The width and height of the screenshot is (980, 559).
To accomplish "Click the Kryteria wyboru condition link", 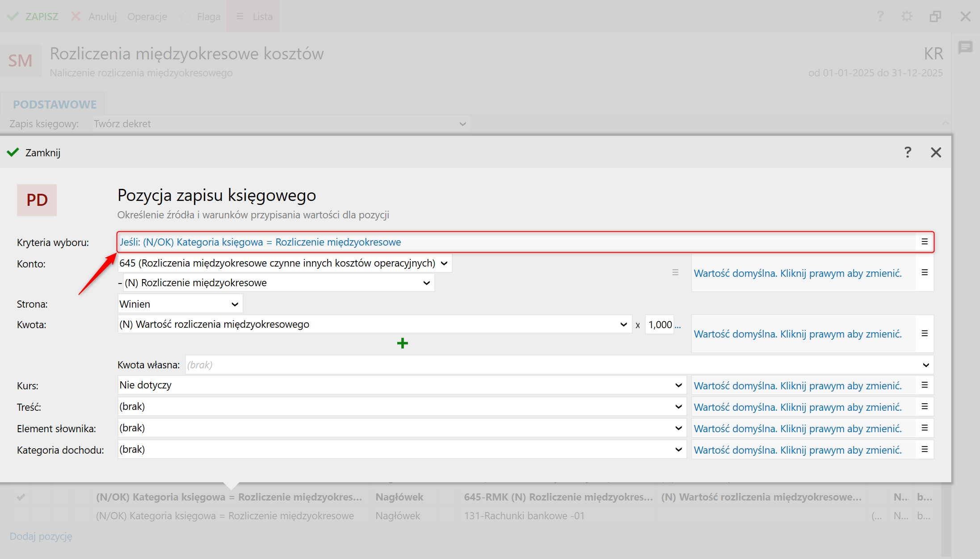I will pos(260,242).
